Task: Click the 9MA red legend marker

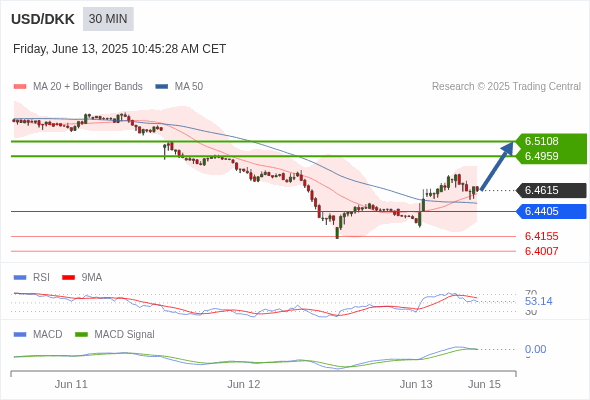Action: pyautogui.click(x=68, y=278)
